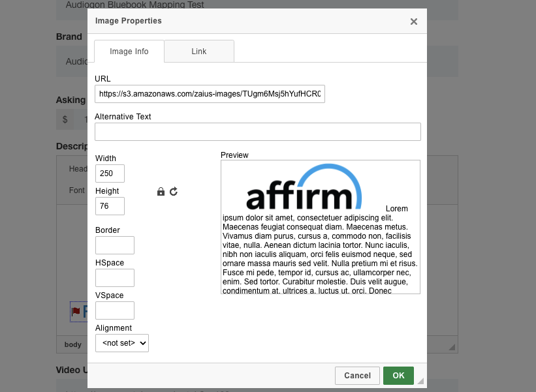Image resolution: width=536 pixels, height=392 pixels.
Task: Switch to the Link tab
Action: (199, 52)
